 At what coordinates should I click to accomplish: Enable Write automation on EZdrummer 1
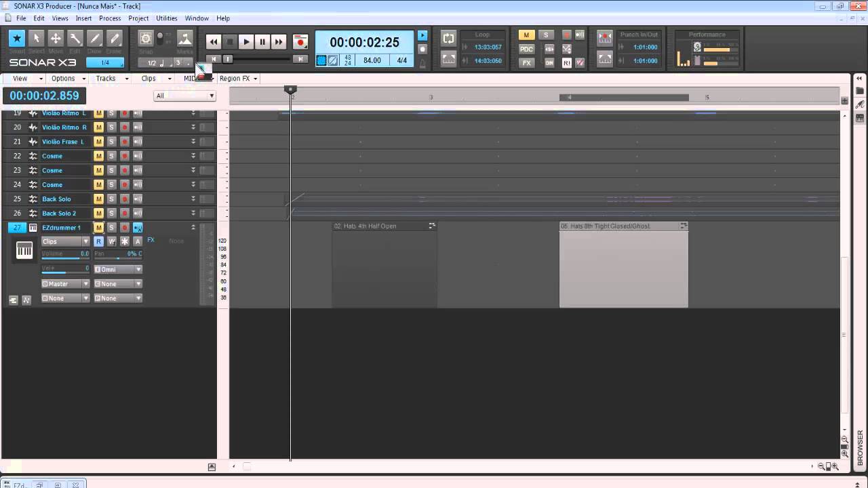[x=111, y=241]
